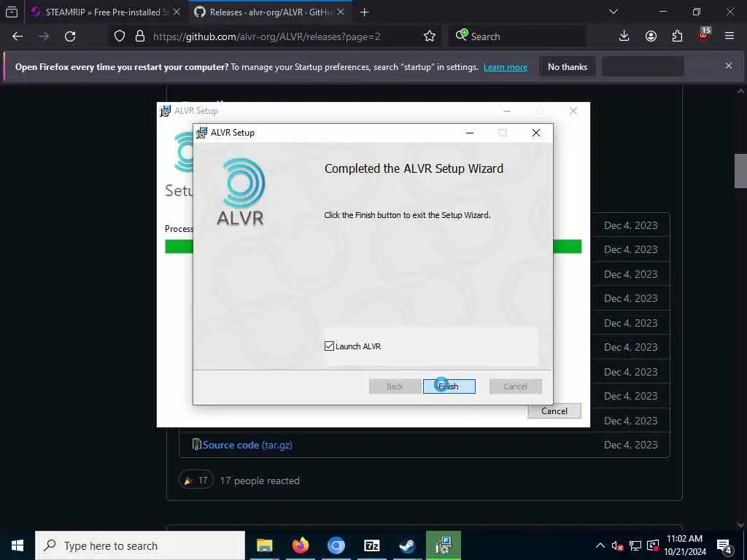Image resolution: width=747 pixels, height=560 pixels.
Task: Select the Releases alvr-org/ALVR GitHub tab
Action: pos(270,12)
